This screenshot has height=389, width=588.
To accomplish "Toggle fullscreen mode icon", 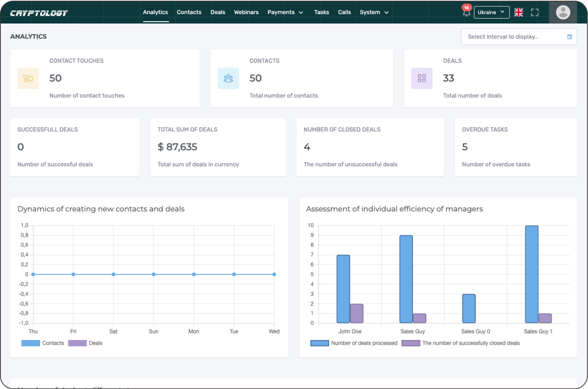I will pos(535,13).
